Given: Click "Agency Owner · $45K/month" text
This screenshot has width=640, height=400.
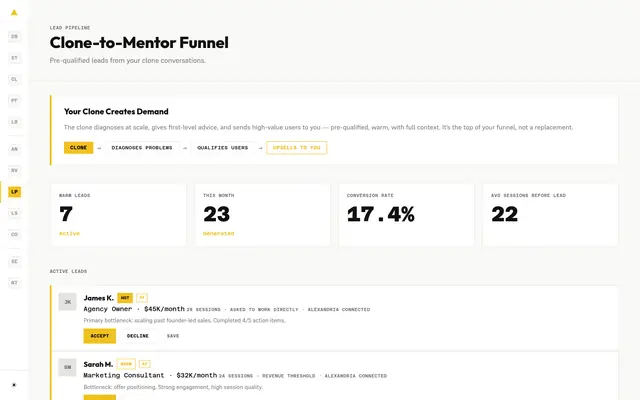Looking at the screenshot, I should tap(134, 309).
